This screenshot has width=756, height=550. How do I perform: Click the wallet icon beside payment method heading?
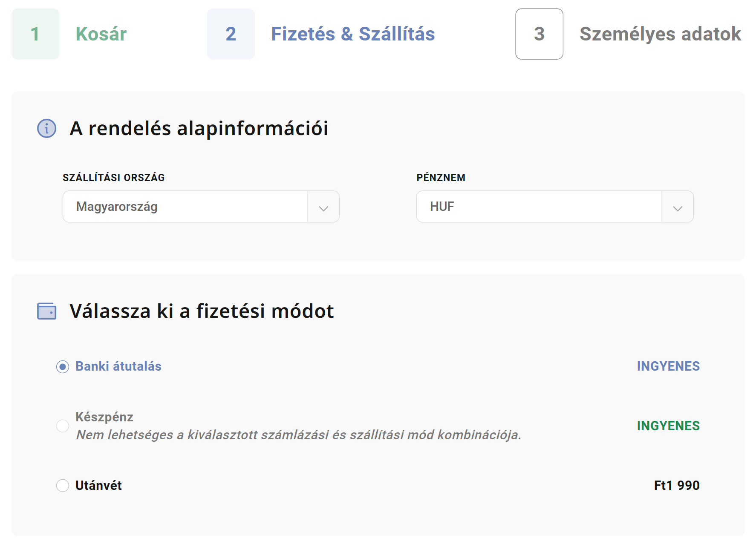click(46, 311)
